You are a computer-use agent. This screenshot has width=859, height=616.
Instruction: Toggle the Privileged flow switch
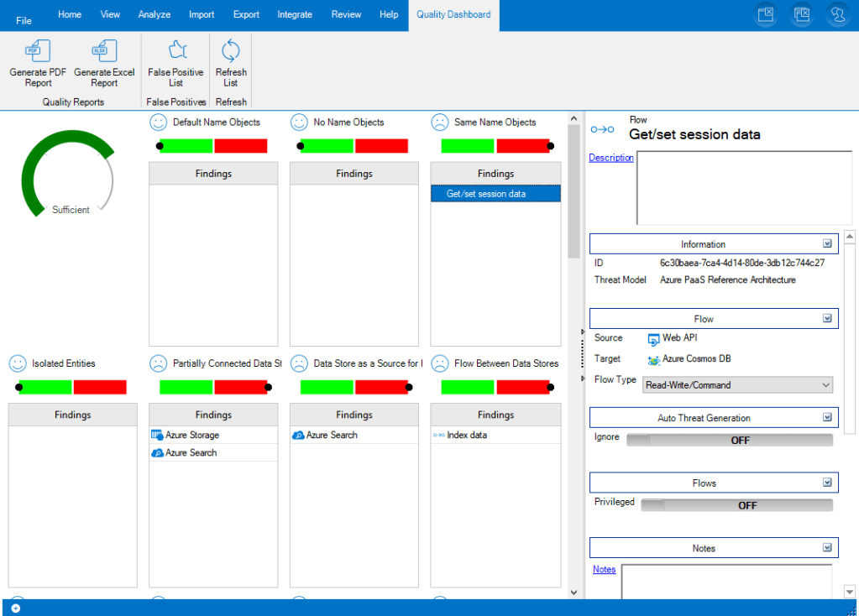pos(736,505)
